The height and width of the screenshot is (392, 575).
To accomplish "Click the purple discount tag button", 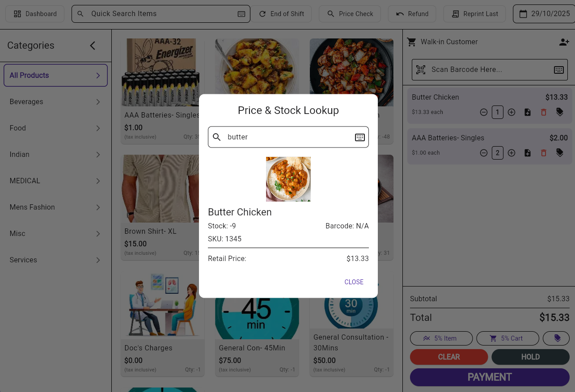I will 556,338.
